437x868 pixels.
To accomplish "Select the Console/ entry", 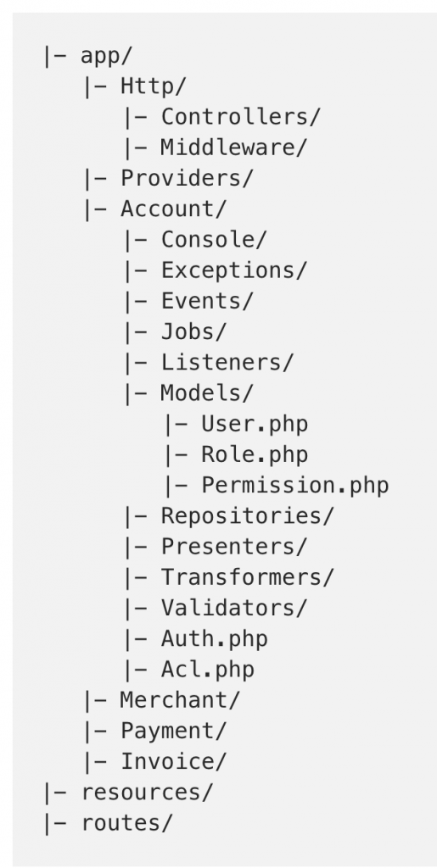I will pos(214,240).
